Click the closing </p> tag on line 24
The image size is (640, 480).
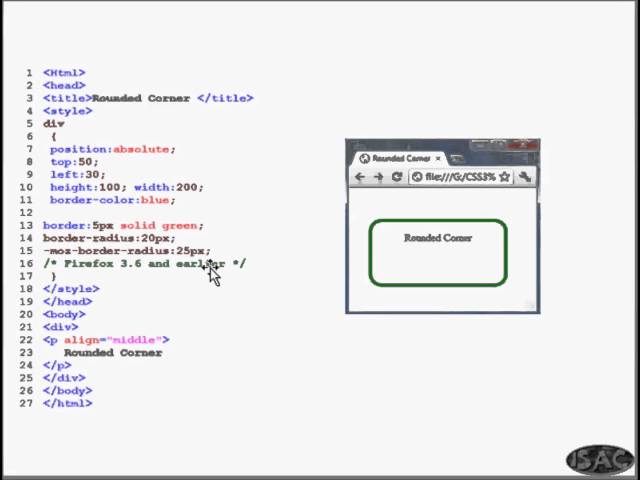[x=57, y=365]
